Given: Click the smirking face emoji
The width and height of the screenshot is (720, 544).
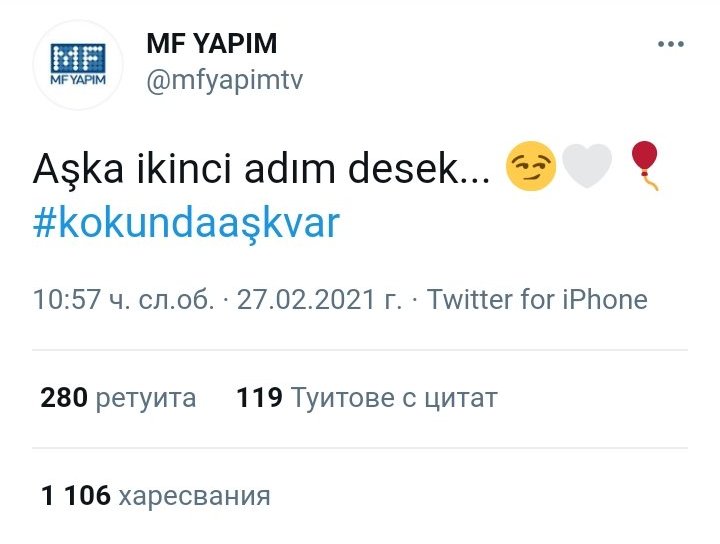Looking at the screenshot, I should pyautogui.click(x=530, y=168).
